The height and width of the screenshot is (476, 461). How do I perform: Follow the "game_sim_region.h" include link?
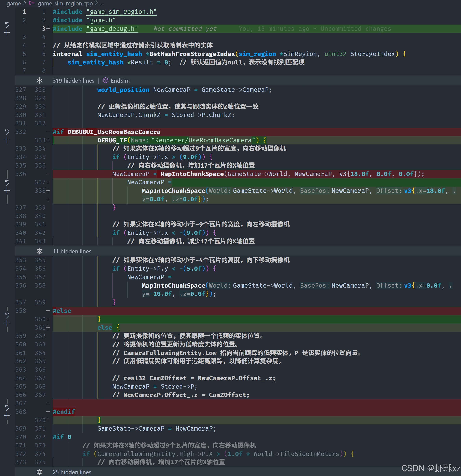121,12
